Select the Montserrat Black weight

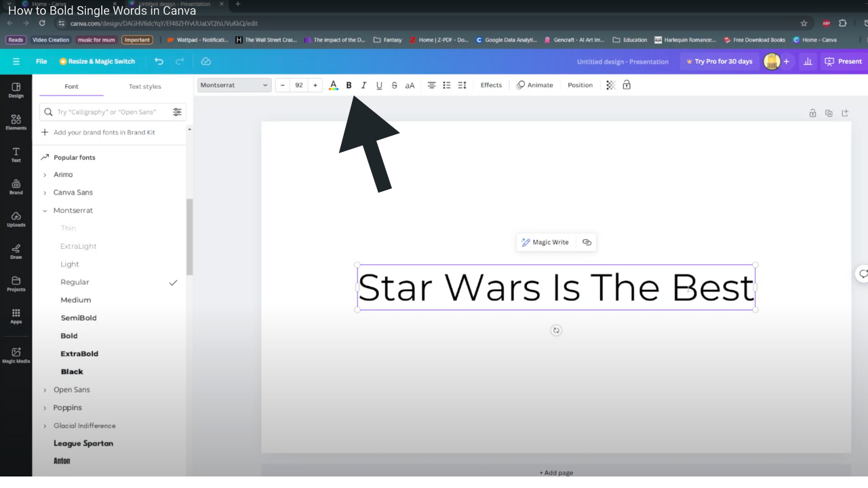pos(72,371)
